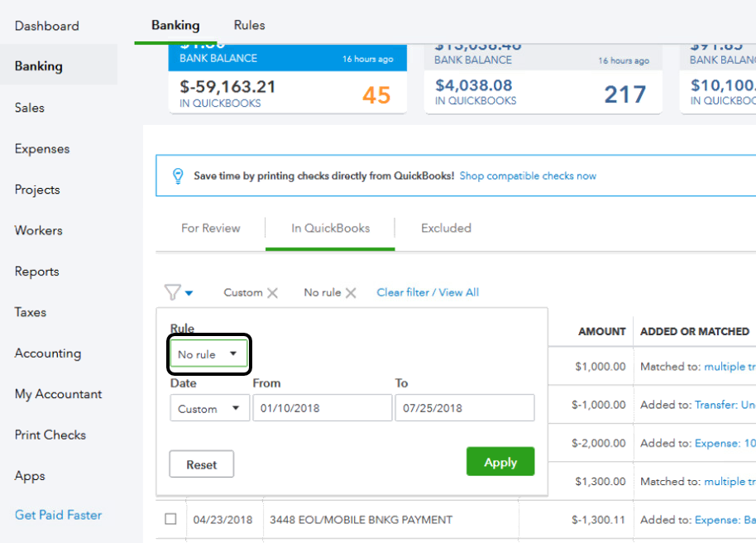Click the lightbulb tip icon
Viewport: 756px width, 543px height.
(178, 175)
